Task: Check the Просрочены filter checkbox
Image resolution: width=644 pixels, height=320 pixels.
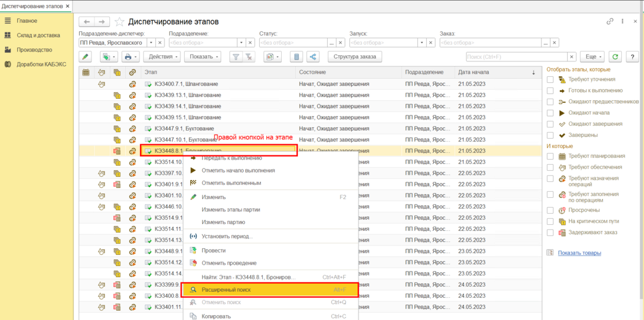Action: (x=550, y=210)
